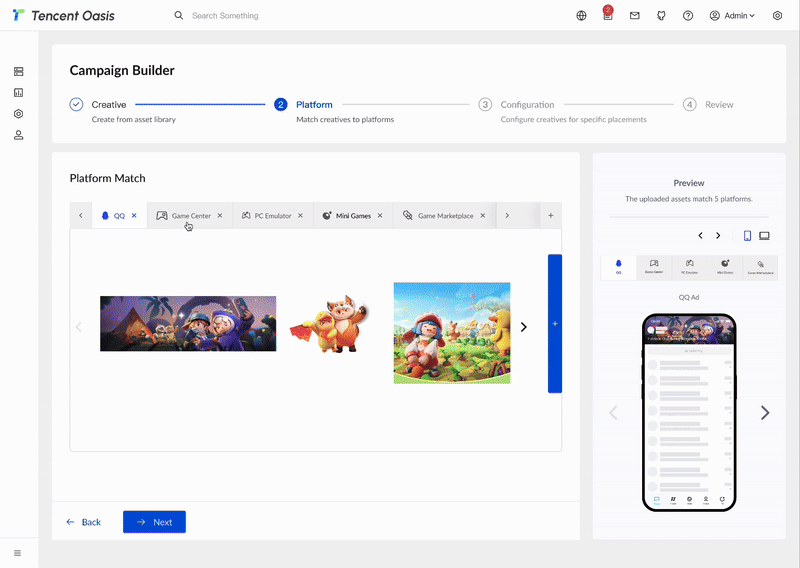The image size is (800, 568).
Task: Open the mail envelope icon
Action: click(635, 15)
